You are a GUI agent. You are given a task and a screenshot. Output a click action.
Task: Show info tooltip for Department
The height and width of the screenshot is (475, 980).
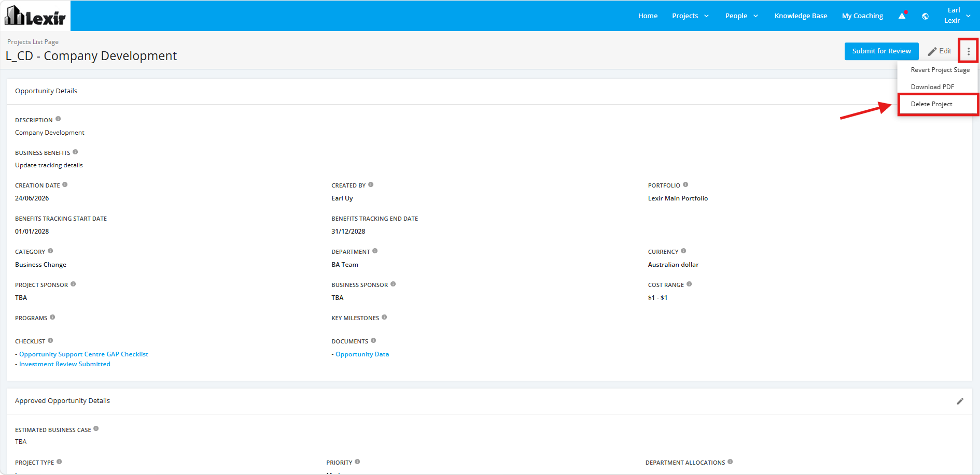(x=375, y=251)
